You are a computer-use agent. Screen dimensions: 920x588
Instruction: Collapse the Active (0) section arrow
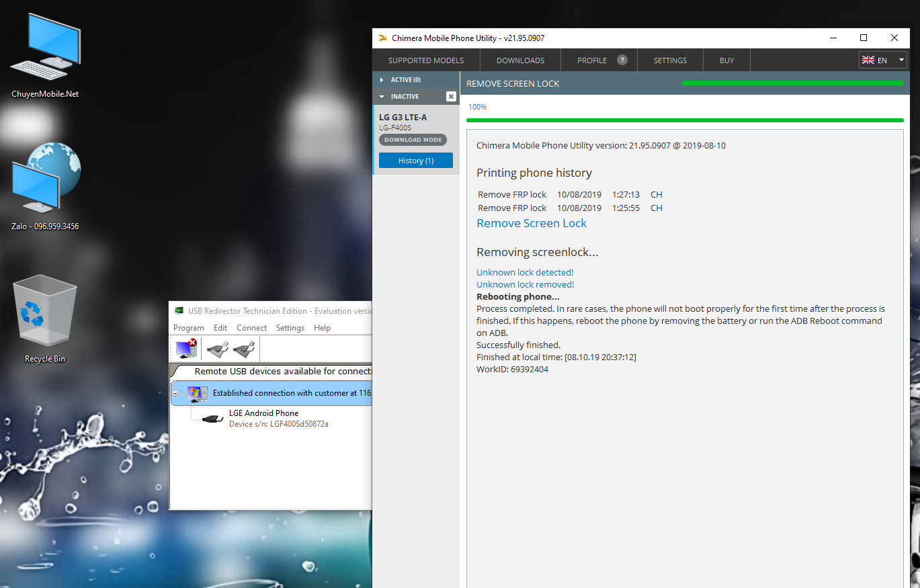pyautogui.click(x=382, y=80)
